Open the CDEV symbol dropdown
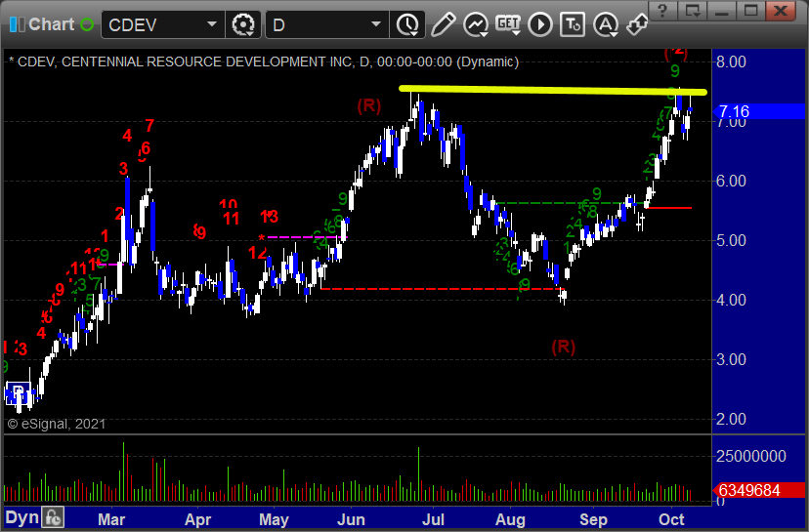The height and width of the screenshot is (532, 809). (212, 24)
